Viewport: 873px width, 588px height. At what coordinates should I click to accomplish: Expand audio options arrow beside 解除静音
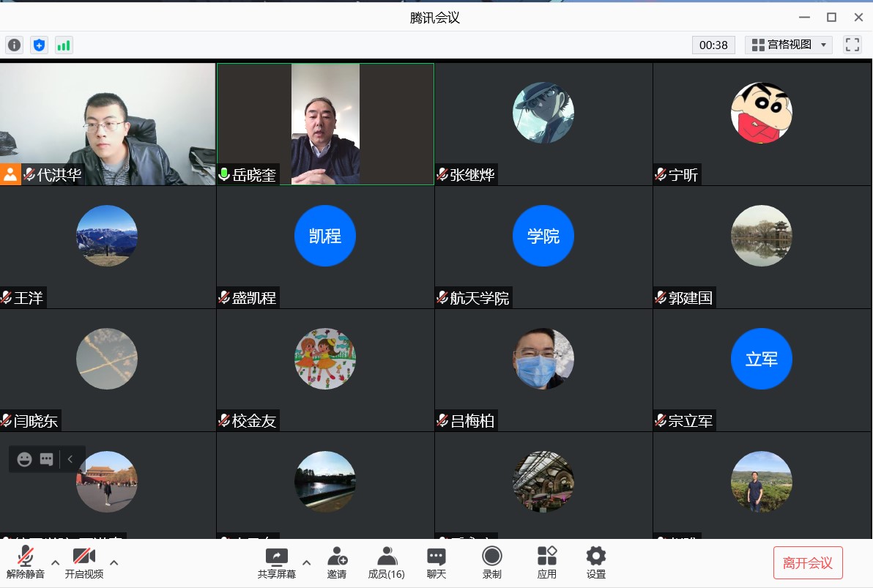tap(55, 562)
